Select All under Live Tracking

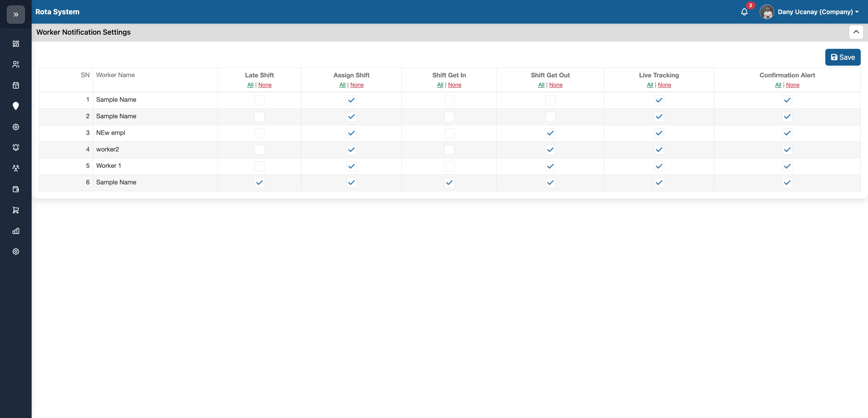click(650, 85)
